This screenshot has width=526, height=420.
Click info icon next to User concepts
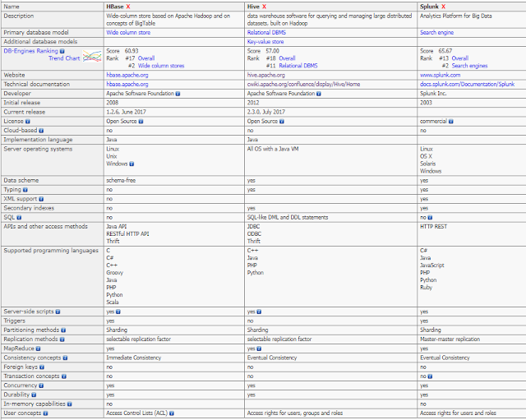pos(46,413)
